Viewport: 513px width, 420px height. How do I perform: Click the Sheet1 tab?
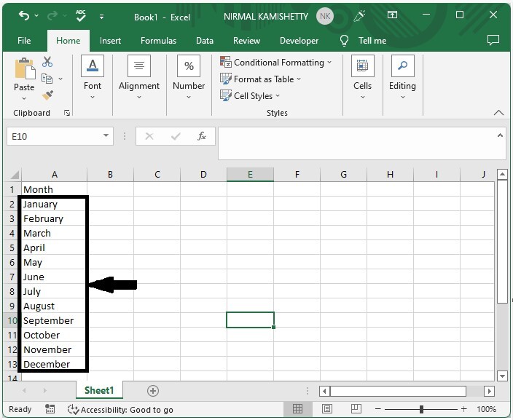point(99,390)
